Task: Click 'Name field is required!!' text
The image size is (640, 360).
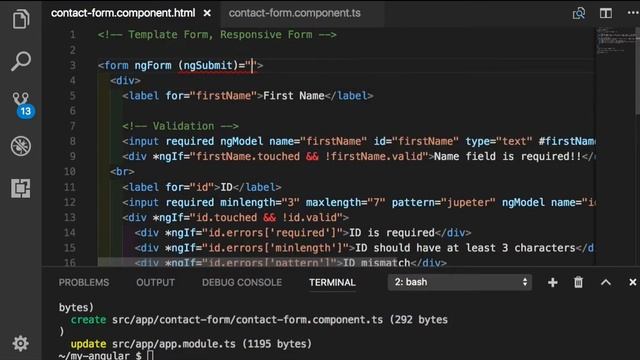Action: (x=507, y=156)
